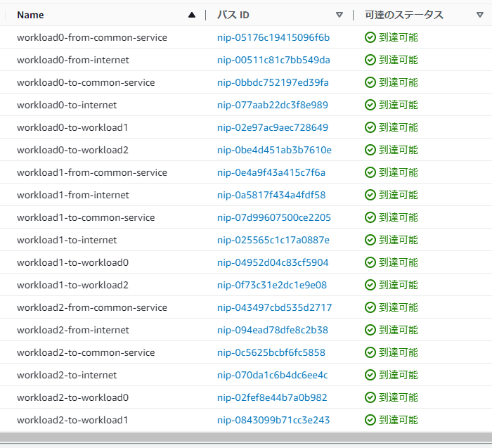Sort by パス ID column arrow
This screenshot has width=492, height=448.
click(339, 15)
